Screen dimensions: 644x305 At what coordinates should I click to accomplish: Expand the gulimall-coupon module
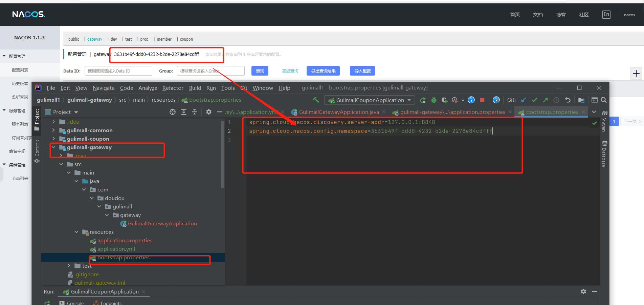coord(53,139)
